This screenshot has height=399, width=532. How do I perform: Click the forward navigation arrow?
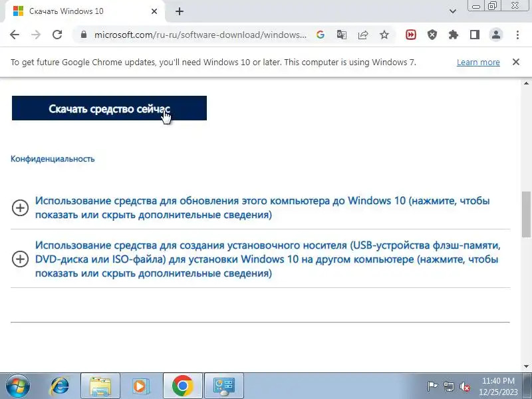click(x=36, y=35)
